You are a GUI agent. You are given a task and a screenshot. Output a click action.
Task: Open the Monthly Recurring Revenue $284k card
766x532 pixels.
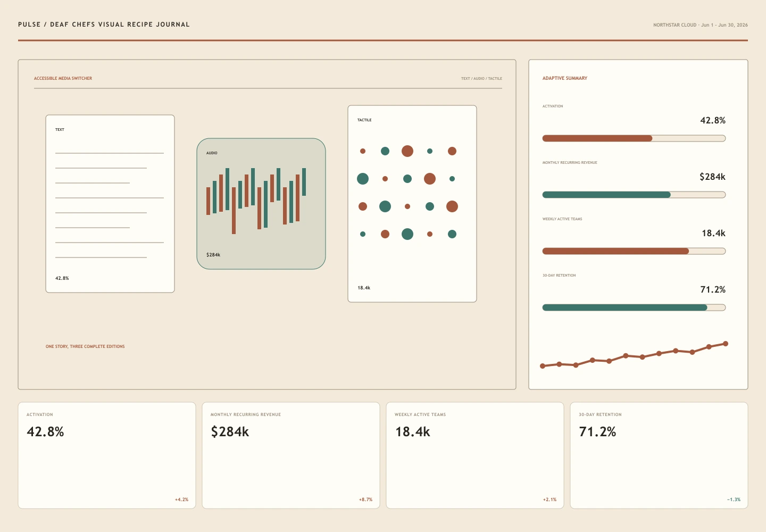pyautogui.click(x=291, y=455)
